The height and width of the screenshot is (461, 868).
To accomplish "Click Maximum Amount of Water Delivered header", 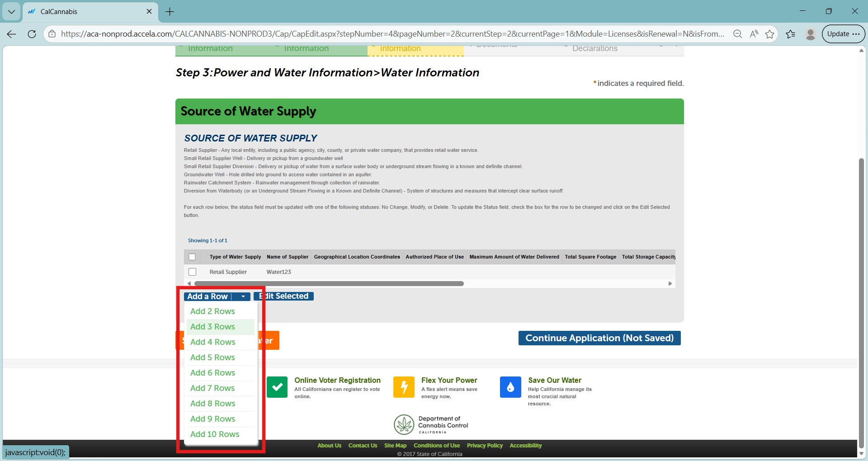I will pyautogui.click(x=514, y=257).
